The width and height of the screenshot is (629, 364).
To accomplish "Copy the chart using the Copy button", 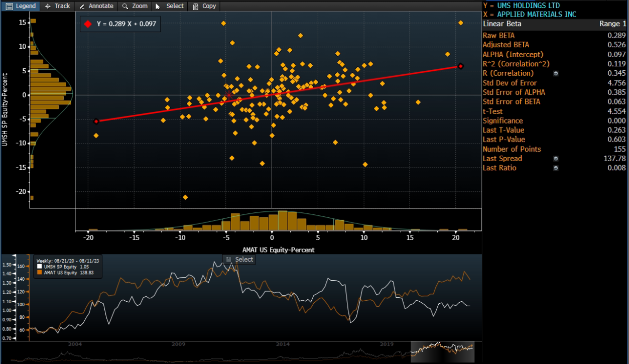I will [204, 6].
